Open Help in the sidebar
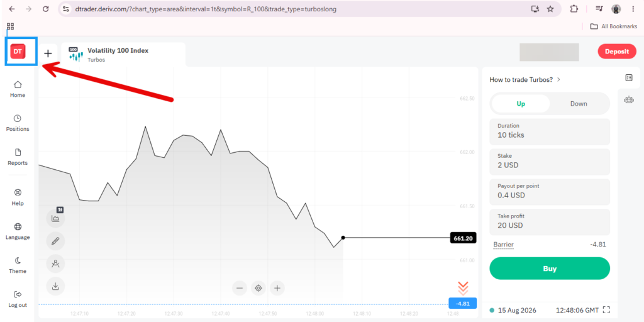 tap(18, 197)
